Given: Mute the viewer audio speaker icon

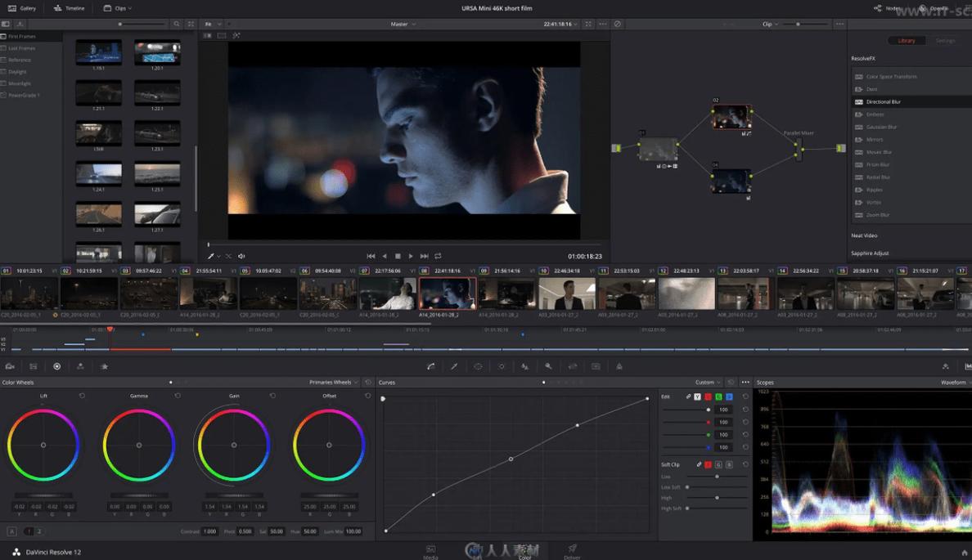Looking at the screenshot, I should click(241, 256).
